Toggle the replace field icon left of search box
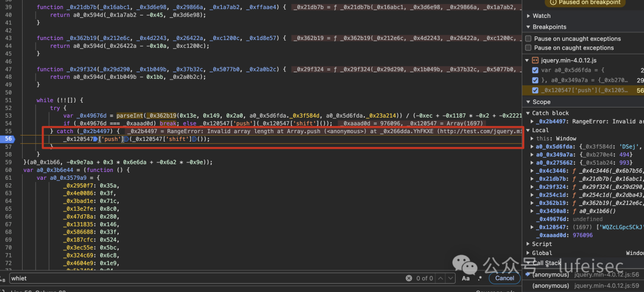 [3, 279]
